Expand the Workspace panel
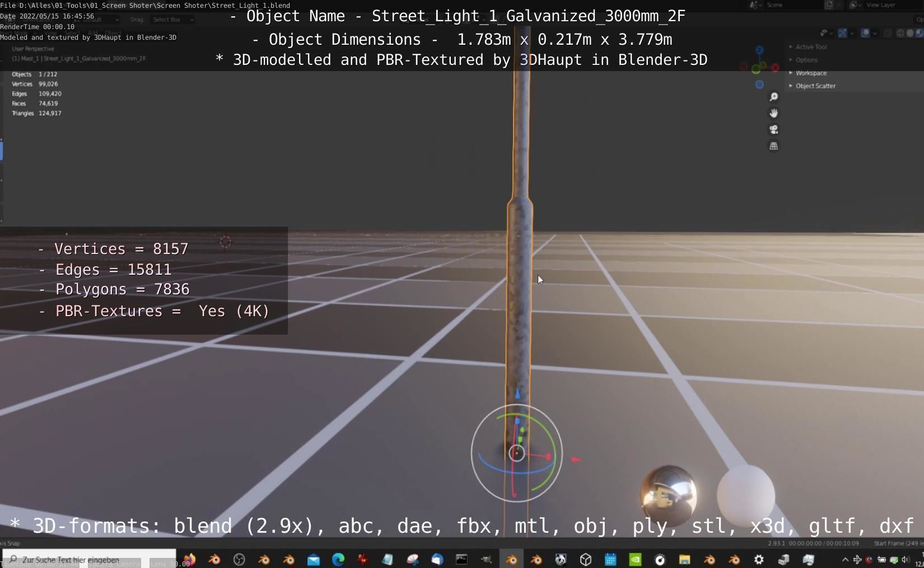 click(x=811, y=73)
